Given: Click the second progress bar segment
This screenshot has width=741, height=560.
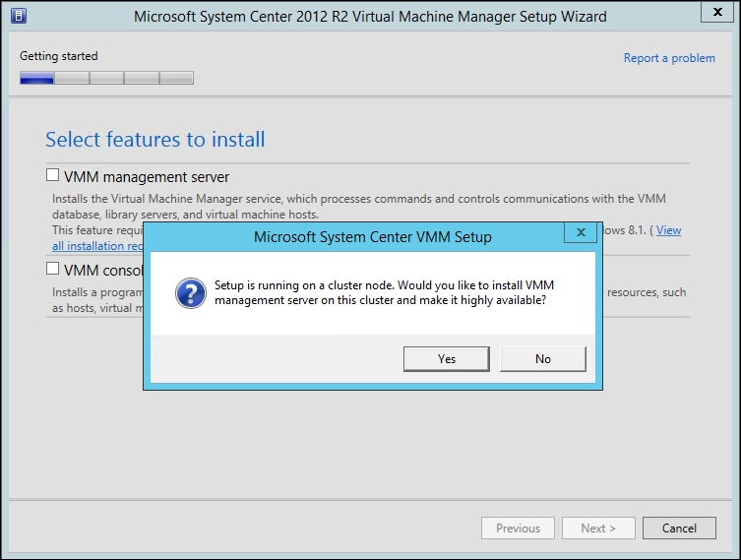Looking at the screenshot, I should (x=72, y=78).
